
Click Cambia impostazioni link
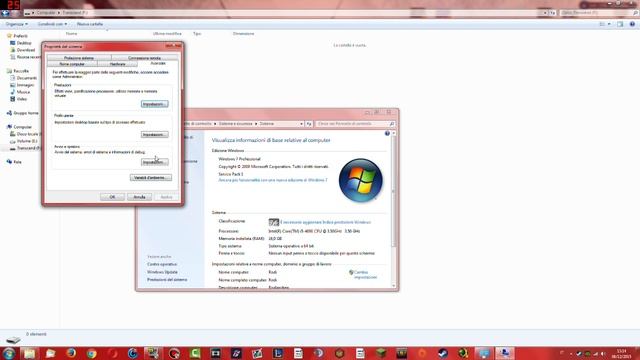[x=365, y=275]
